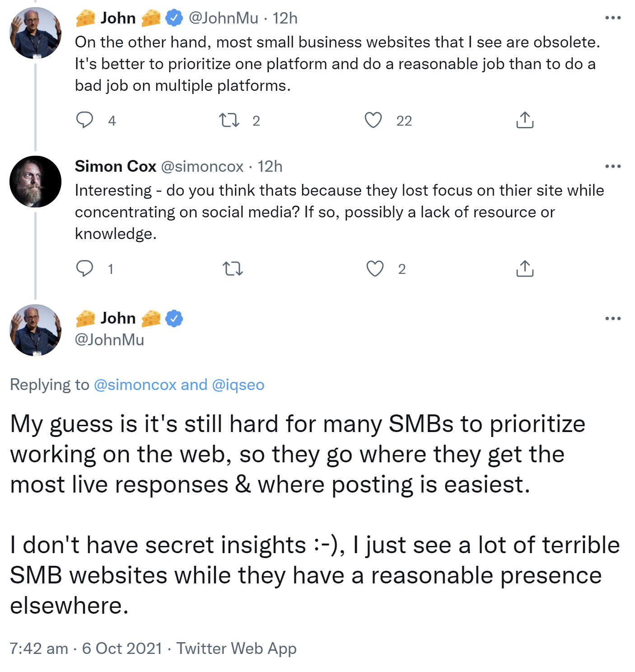Share John's first tweet via share icon

coord(524,120)
